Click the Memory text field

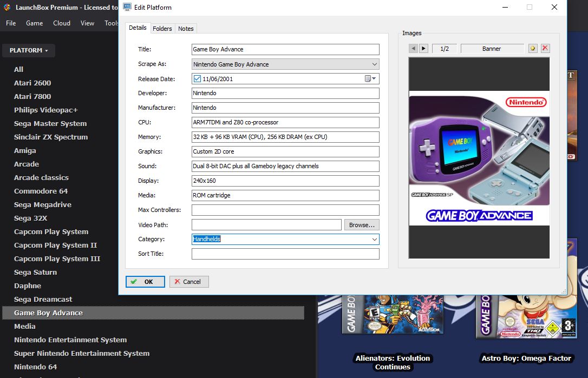click(285, 137)
